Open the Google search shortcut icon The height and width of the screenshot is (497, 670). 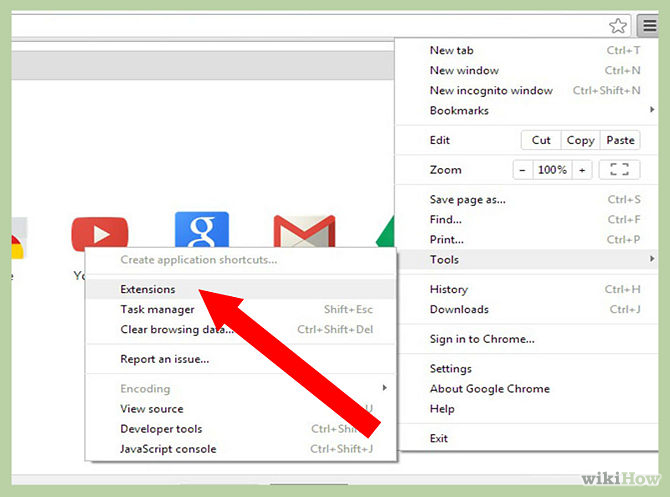point(201,230)
